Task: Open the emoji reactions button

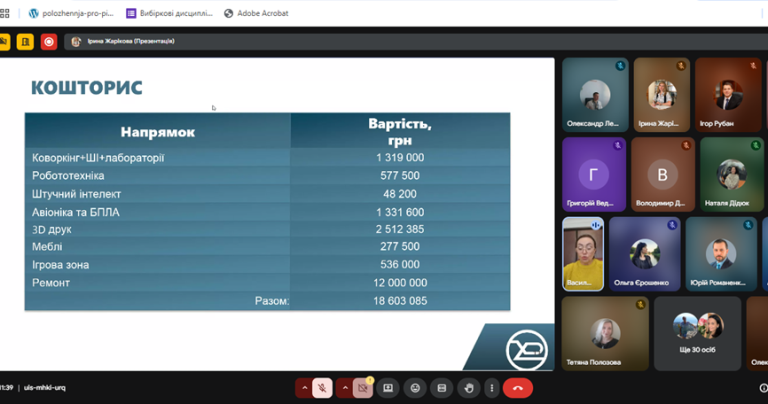Action: pos(415,388)
